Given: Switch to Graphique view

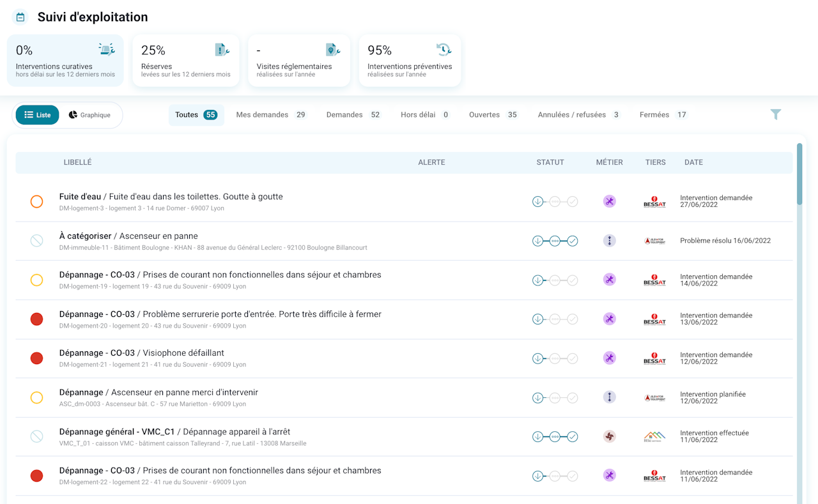Looking at the screenshot, I should point(89,115).
